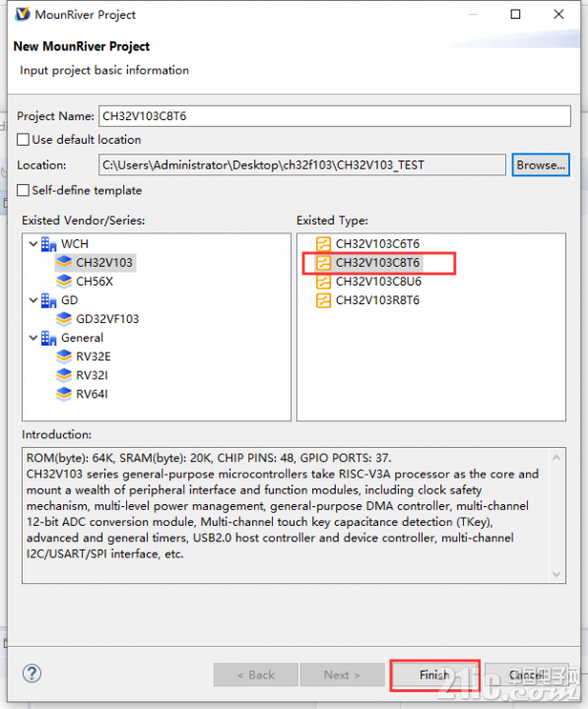The width and height of the screenshot is (588, 709).
Task: Collapse the WCH vendor node
Action: [x=33, y=244]
